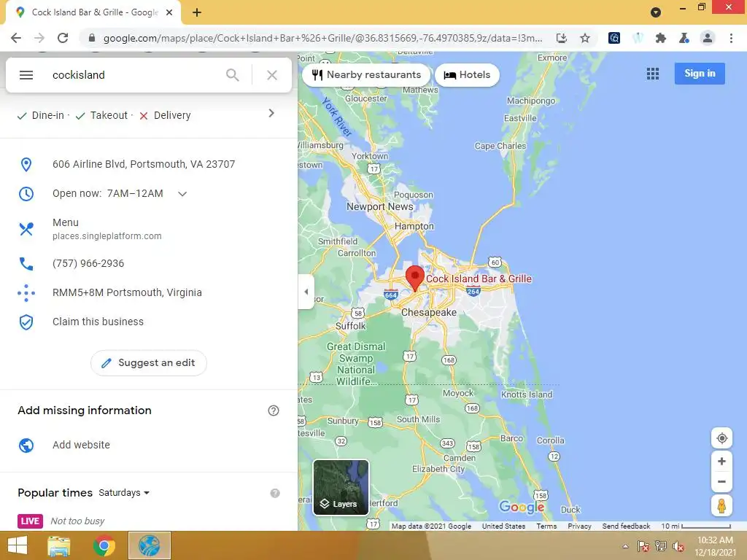Click Add website link
Image resolution: width=747 pixels, height=560 pixels.
click(81, 445)
